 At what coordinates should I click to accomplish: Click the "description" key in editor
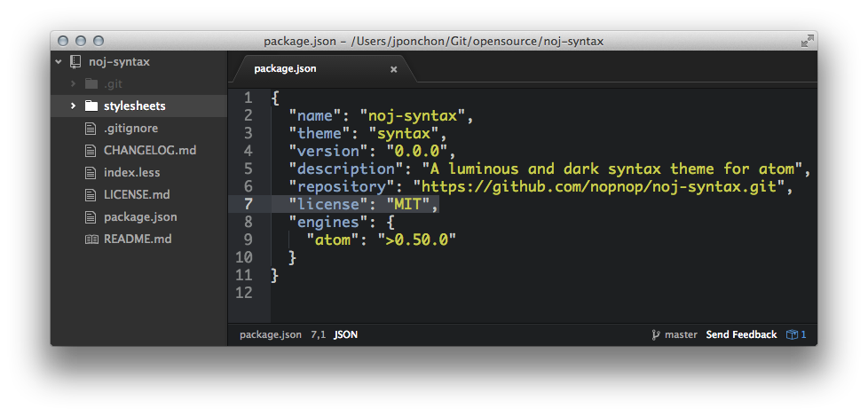click(346, 169)
